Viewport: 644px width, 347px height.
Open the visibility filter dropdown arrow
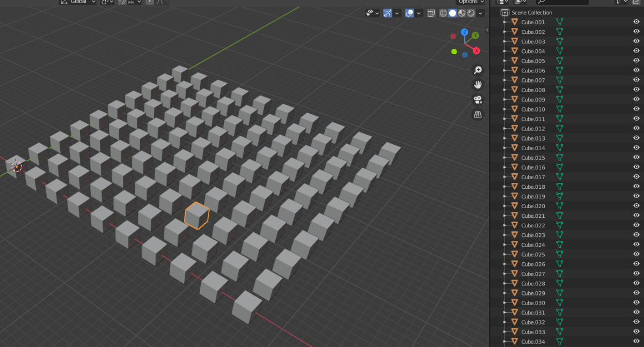377,13
